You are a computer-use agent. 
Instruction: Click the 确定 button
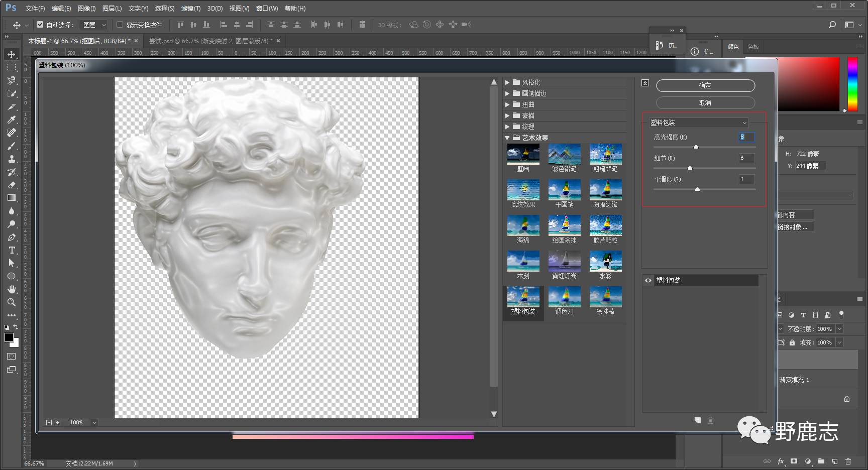[x=705, y=86]
